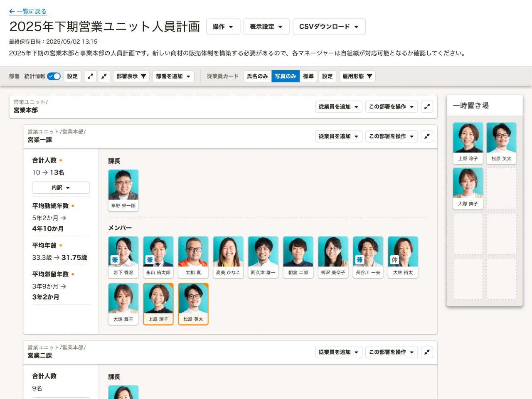Click the 営業二課 department name
532x399 pixels.
[x=40, y=355]
